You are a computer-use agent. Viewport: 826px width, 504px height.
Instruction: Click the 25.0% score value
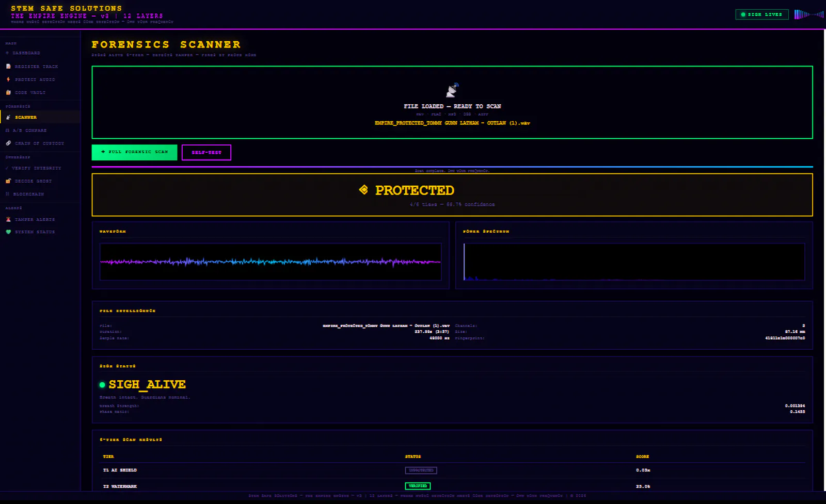pyautogui.click(x=643, y=486)
